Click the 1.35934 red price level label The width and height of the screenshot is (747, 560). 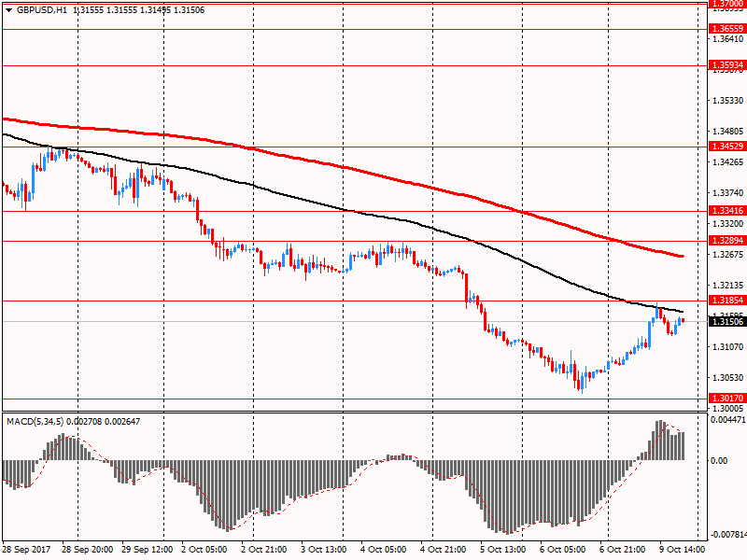pos(727,65)
